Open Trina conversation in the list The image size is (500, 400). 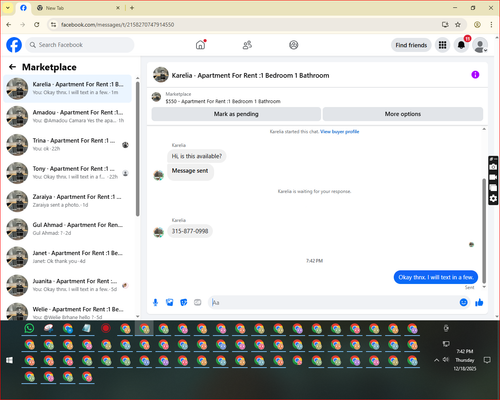[x=68, y=145]
